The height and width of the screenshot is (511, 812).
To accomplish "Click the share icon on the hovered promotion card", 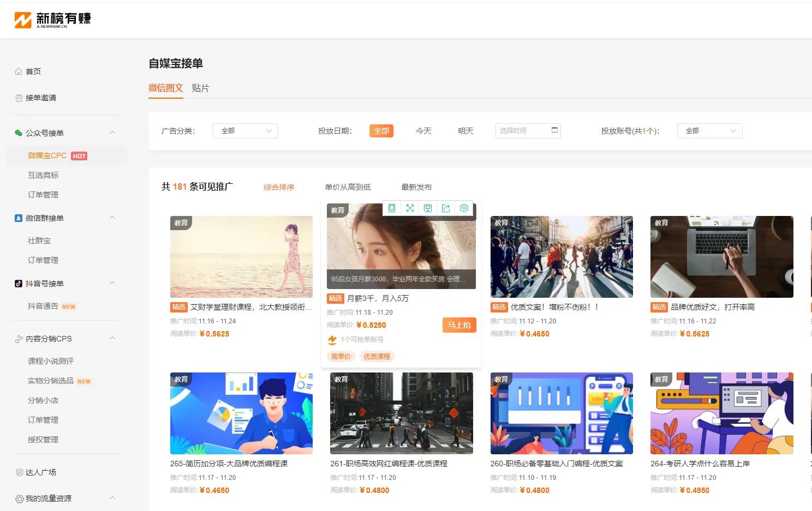I will coord(446,208).
